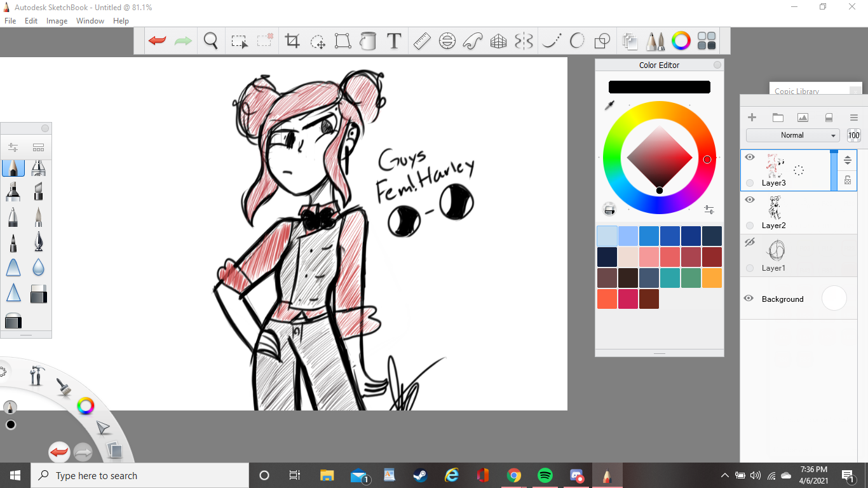Image resolution: width=868 pixels, height=488 pixels.
Task: Hide the Background layer
Action: click(x=749, y=299)
